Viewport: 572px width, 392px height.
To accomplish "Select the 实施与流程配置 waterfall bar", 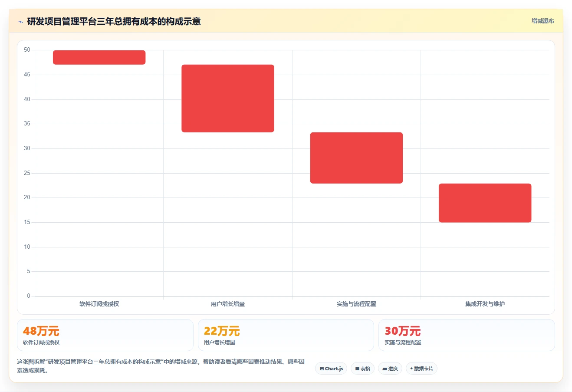I will click(x=356, y=158).
